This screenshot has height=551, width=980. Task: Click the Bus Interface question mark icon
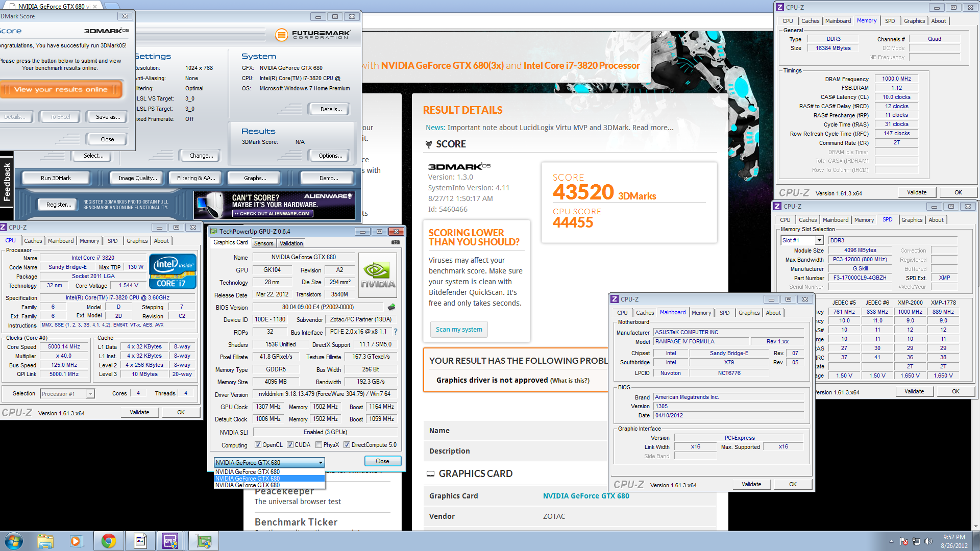point(395,332)
